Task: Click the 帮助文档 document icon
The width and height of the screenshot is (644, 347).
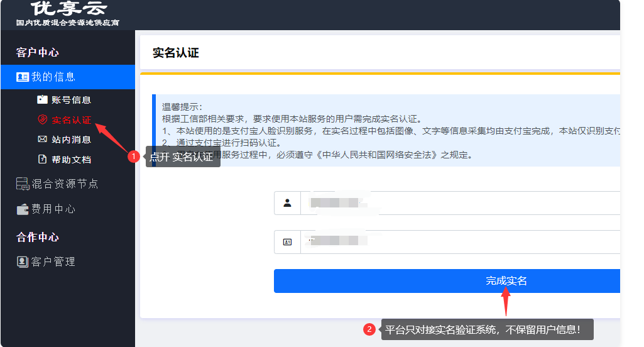Action: (42, 160)
